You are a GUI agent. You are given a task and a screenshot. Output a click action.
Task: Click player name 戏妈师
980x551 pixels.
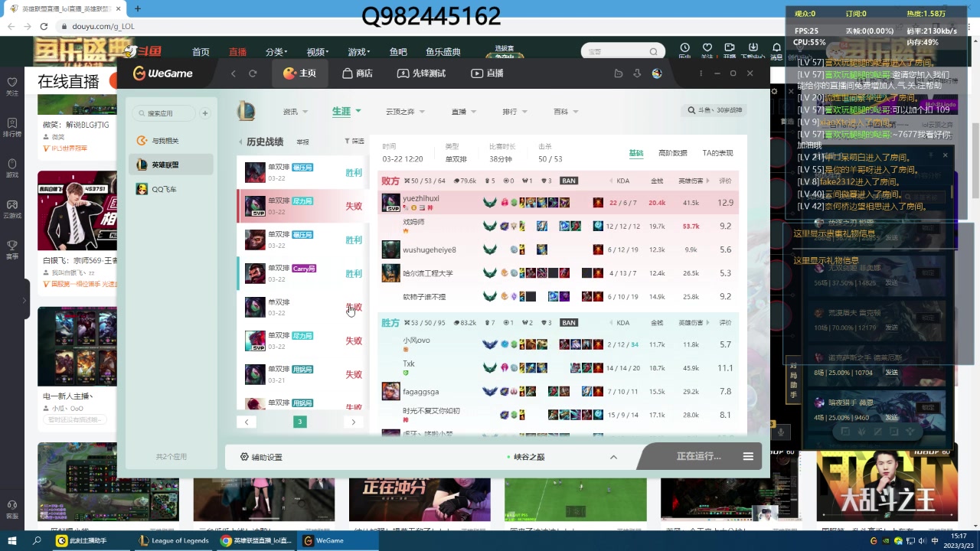click(x=413, y=222)
